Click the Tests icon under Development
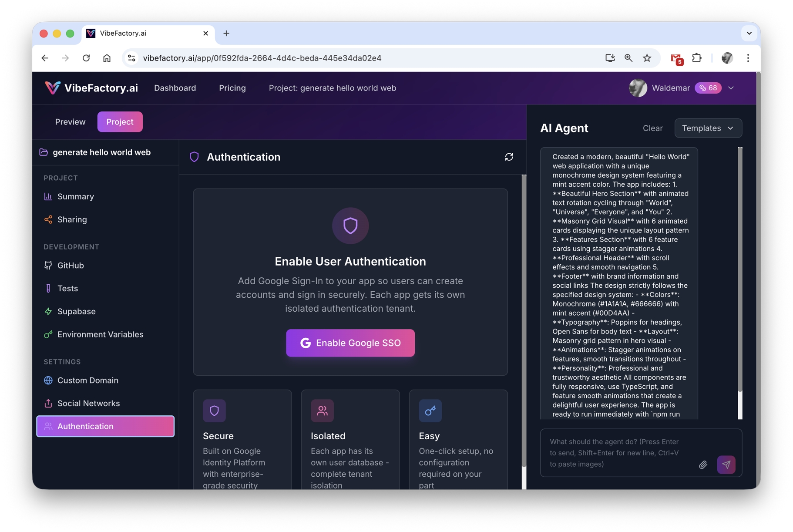 point(48,288)
